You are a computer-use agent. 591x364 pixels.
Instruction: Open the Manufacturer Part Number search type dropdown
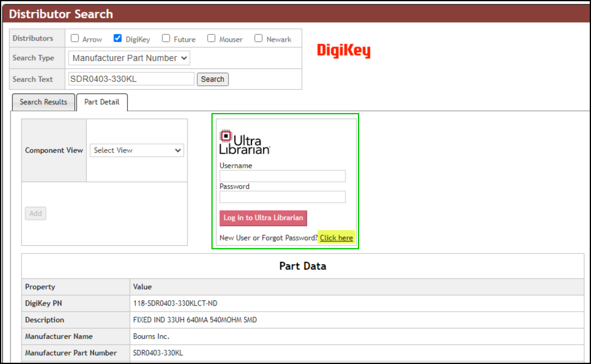point(129,58)
